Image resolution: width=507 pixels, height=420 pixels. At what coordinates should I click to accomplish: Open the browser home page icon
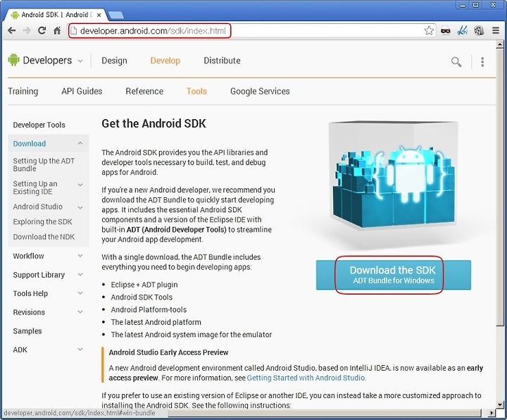[x=57, y=30]
